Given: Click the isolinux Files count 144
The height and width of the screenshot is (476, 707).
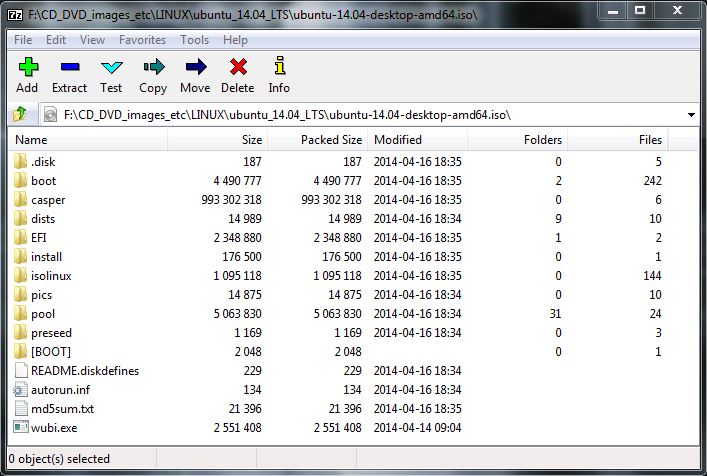Looking at the screenshot, I should 652,275.
